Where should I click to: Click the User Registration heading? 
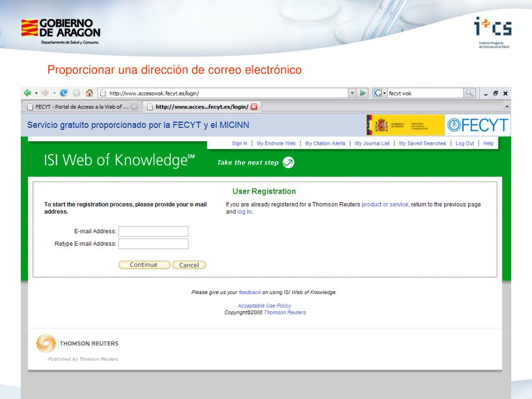[x=264, y=191]
